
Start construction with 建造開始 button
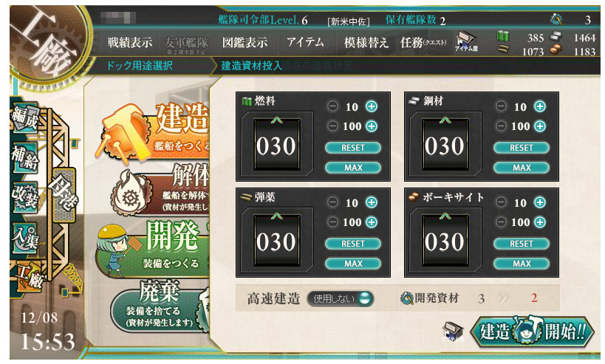[x=532, y=332]
